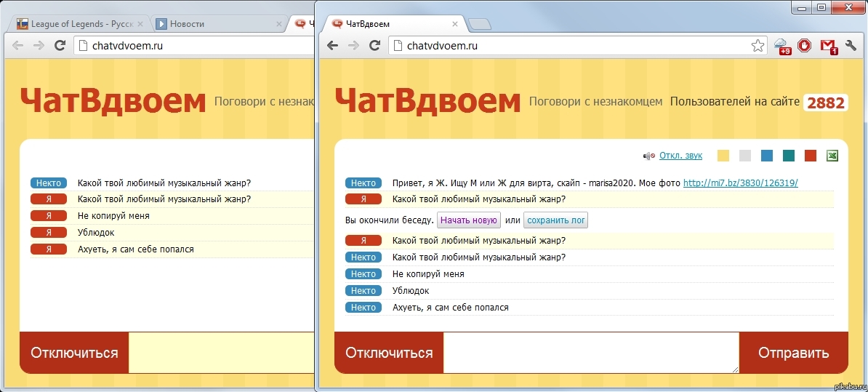Click the ЧатВдвоем favicon on the right tab

tap(337, 24)
